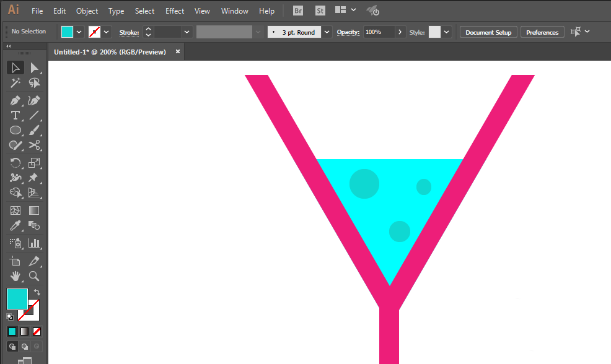Choose the Ellipse tool
The height and width of the screenshot is (364, 611).
click(15, 131)
